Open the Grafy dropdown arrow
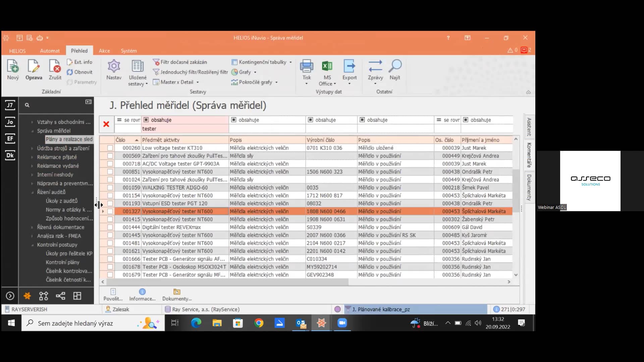This screenshot has height=362, width=644. (x=255, y=72)
